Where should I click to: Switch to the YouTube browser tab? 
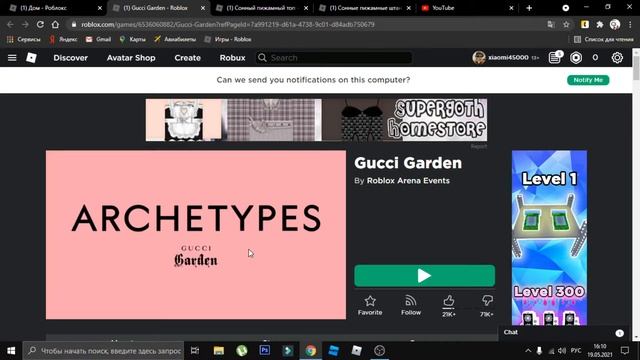click(x=464, y=8)
